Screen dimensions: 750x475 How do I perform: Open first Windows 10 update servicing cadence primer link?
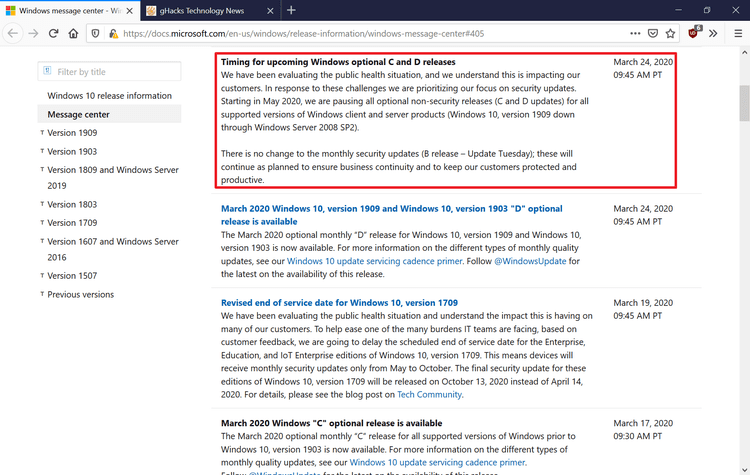pos(375,261)
